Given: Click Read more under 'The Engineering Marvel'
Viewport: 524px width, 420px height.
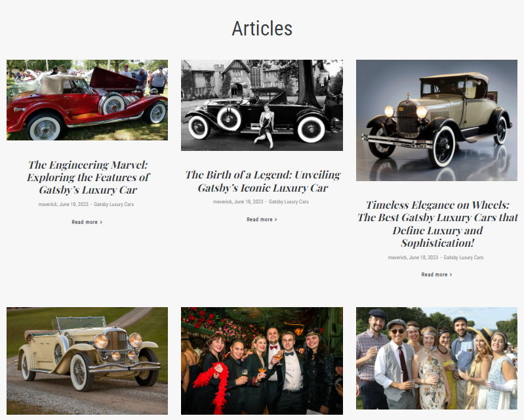Looking at the screenshot, I should point(87,222).
